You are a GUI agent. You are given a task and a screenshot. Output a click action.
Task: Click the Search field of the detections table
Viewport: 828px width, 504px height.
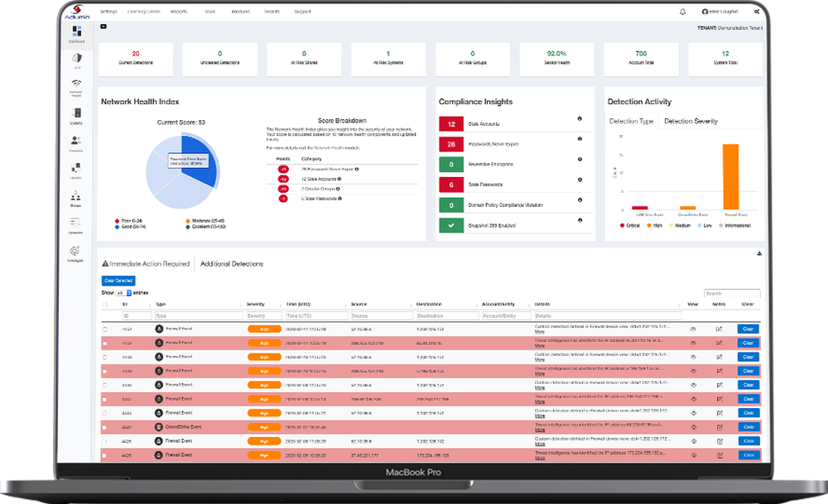point(732,294)
